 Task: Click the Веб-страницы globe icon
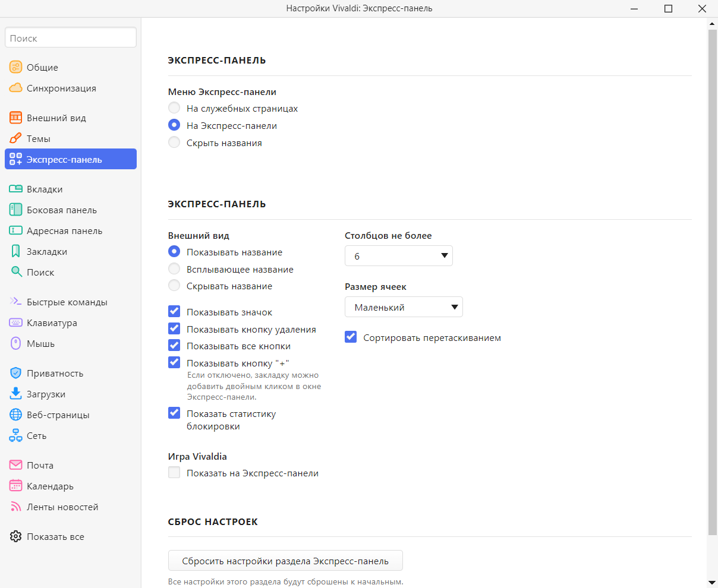point(15,415)
